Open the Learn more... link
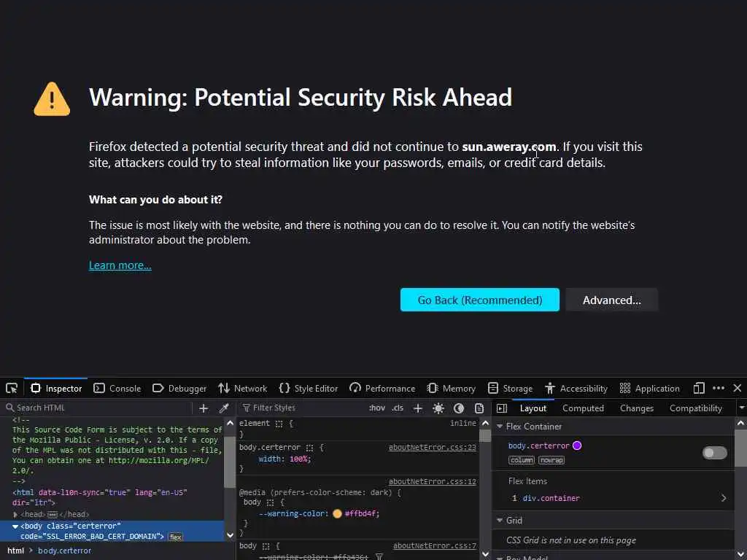Image resolution: width=747 pixels, height=560 pixels. (120, 265)
